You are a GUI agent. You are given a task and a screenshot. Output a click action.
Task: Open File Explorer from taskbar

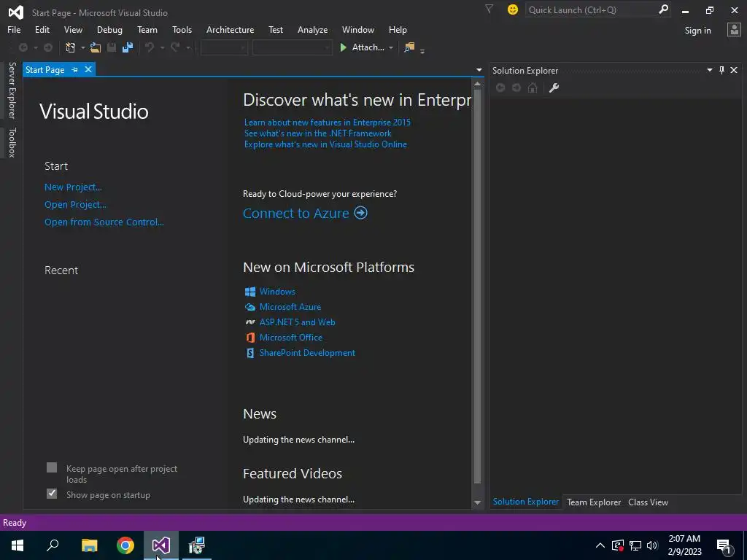[90, 545]
